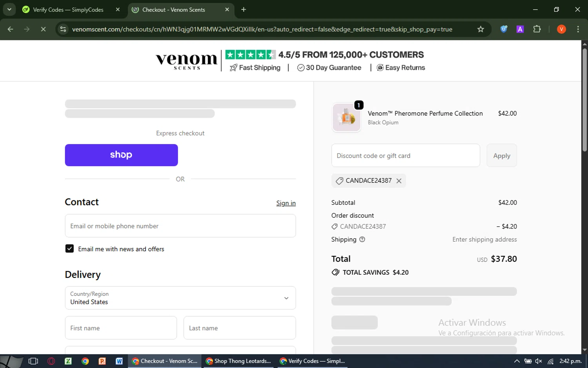
Task: Go back to the previous page
Action: tap(11, 29)
